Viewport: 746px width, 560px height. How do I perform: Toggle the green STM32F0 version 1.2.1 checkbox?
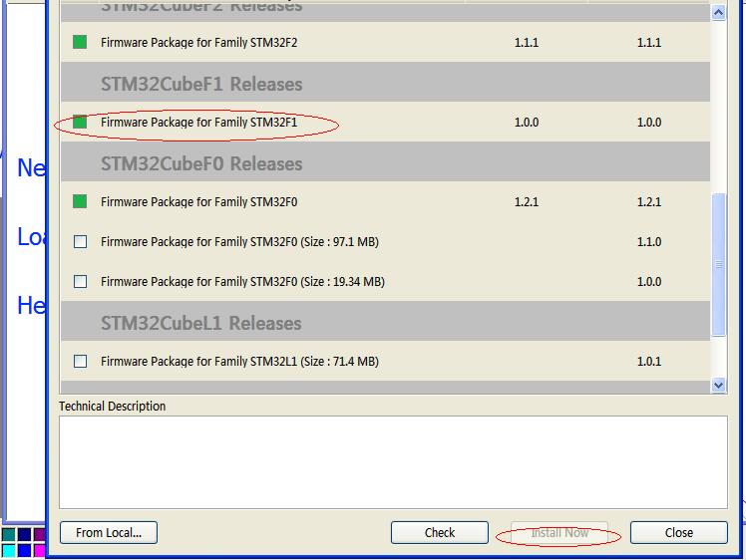pos(80,201)
